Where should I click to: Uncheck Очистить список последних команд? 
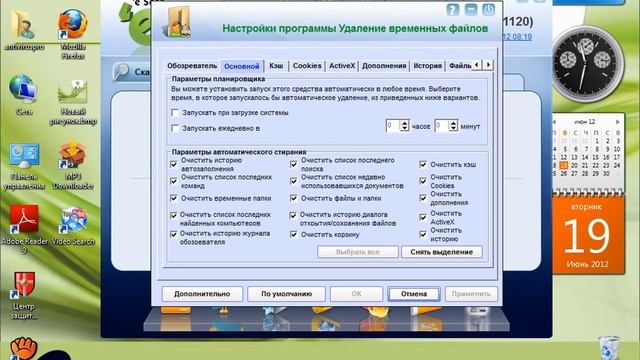click(x=174, y=181)
